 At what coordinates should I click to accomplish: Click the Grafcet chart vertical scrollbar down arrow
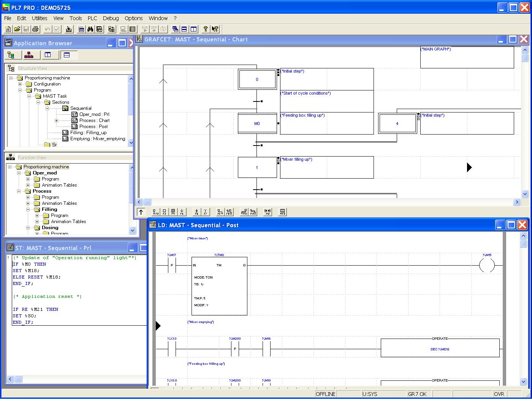(x=525, y=194)
